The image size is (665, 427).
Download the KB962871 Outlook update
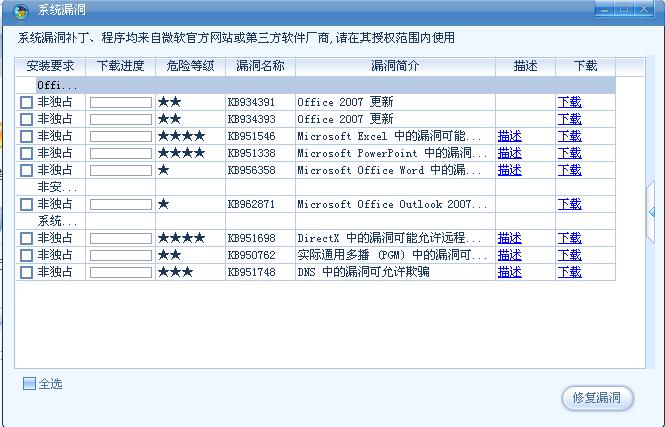click(569, 204)
